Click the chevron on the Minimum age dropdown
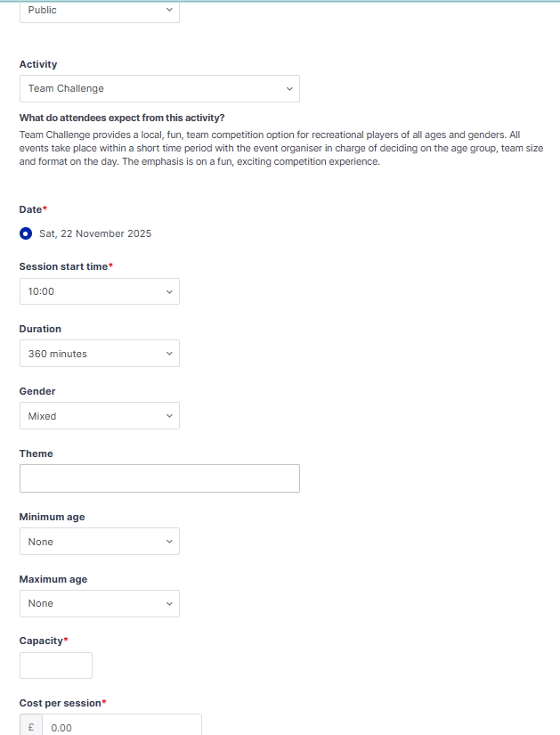 tap(170, 542)
